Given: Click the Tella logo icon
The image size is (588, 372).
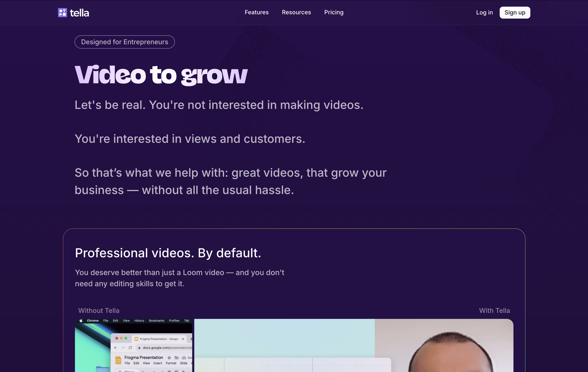Looking at the screenshot, I should (62, 13).
